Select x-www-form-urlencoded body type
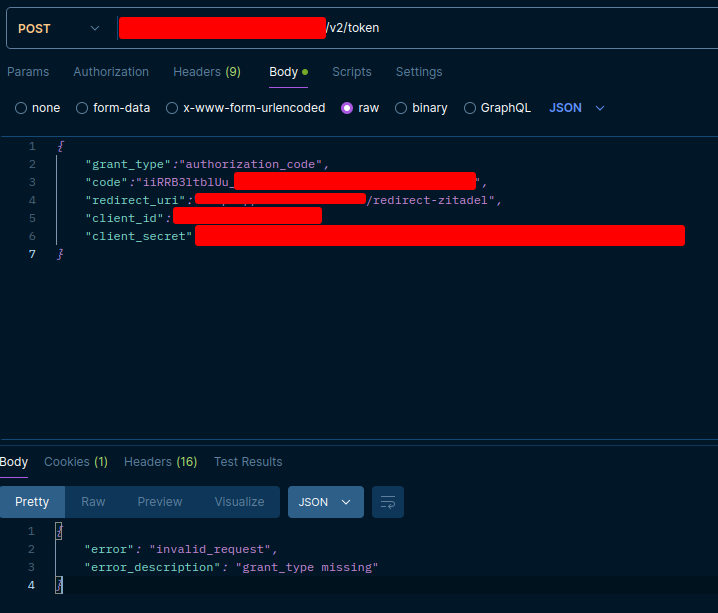718x613 pixels. click(246, 108)
